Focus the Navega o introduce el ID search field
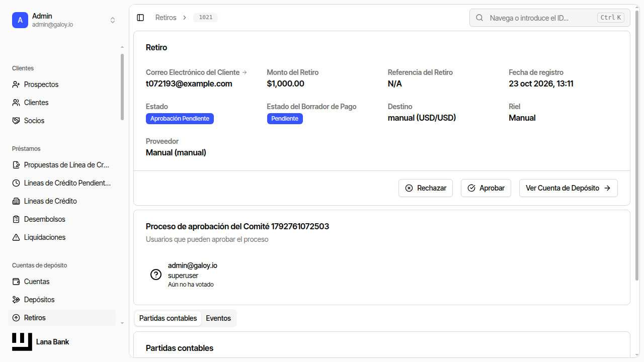Image resolution: width=644 pixels, height=362 pixels. click(550, 18)
